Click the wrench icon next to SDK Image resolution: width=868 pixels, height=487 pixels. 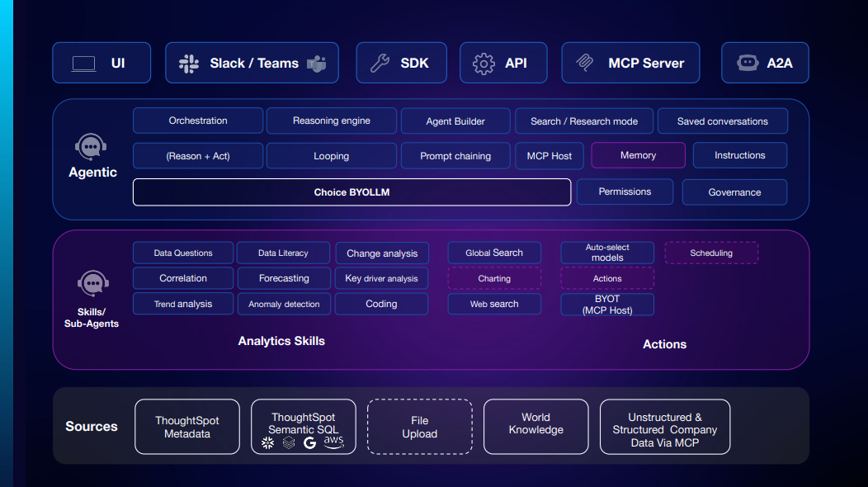tap(380, 64)
